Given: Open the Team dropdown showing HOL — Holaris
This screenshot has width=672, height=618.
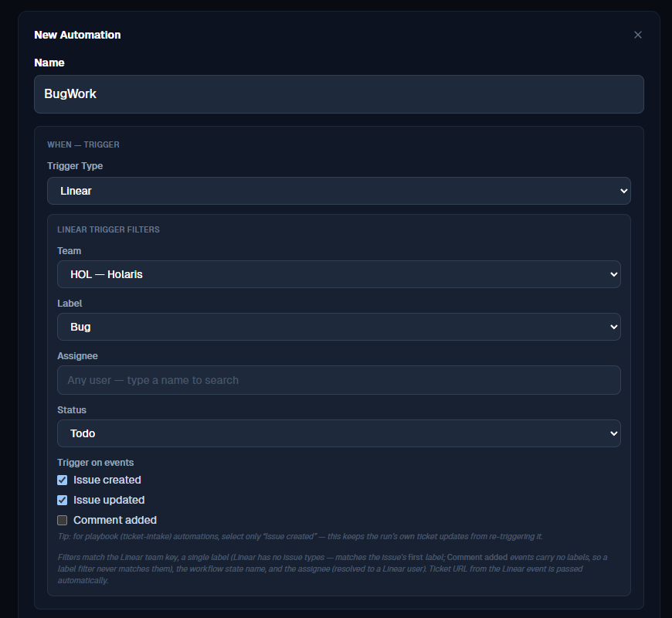Looking at the screenshot, I should point(338,274).
